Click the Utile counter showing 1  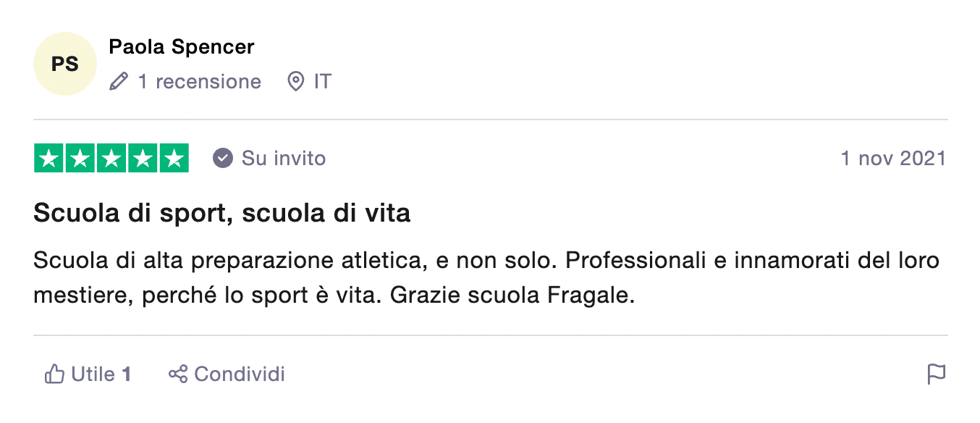(x=126, y=374)
